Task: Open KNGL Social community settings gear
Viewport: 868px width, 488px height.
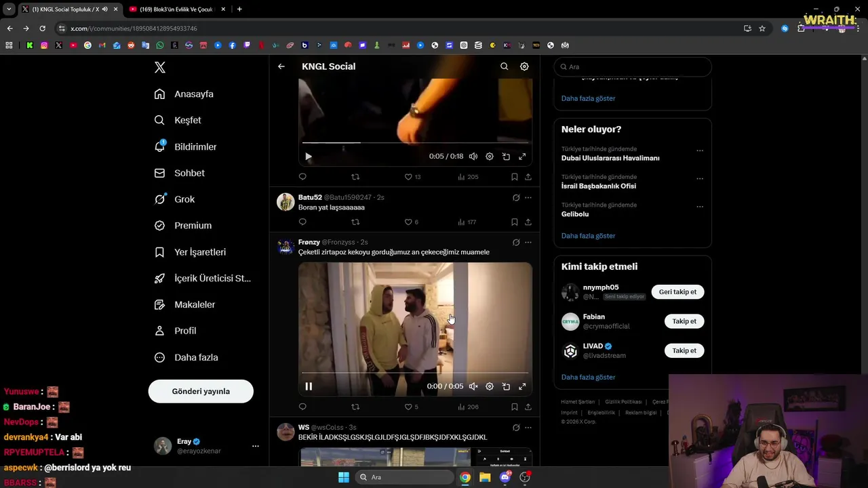Action: pyautogui.click(x=524, y=66)
